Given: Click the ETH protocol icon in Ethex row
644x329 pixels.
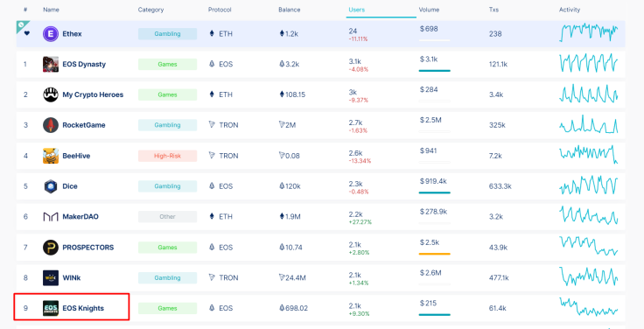Looking at the screenshot, I should click(212, 33).
